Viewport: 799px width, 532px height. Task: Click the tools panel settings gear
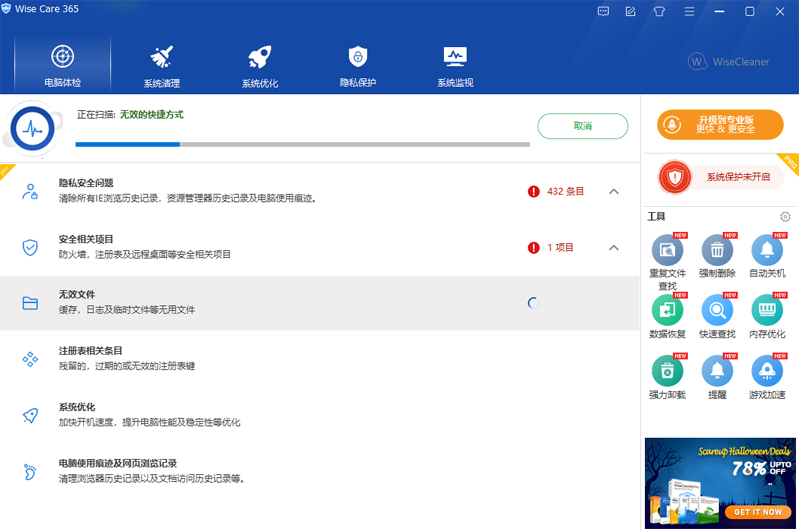(x=785, y=217)
